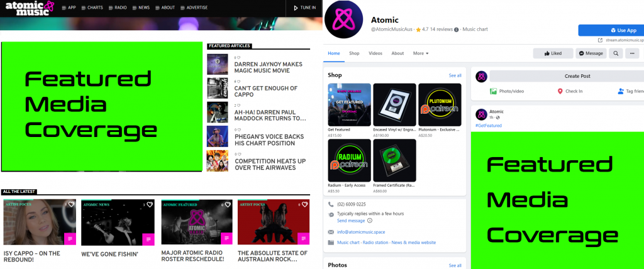Image resolution: width=644 pixels, height=269 pixels.
Task: Click thumbnail beside Darren Jaynoy article
Action: point(217,64)
